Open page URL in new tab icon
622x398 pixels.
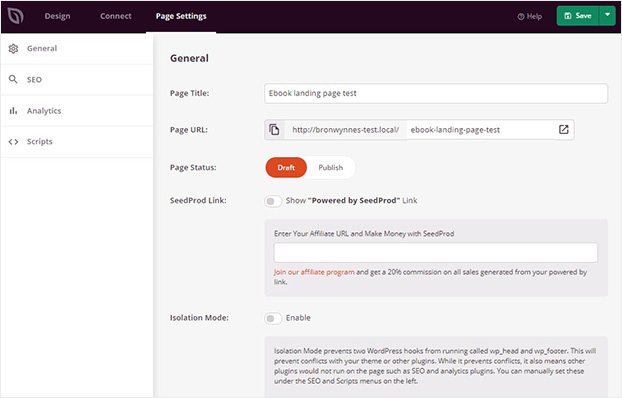click(x=564, y=129)
